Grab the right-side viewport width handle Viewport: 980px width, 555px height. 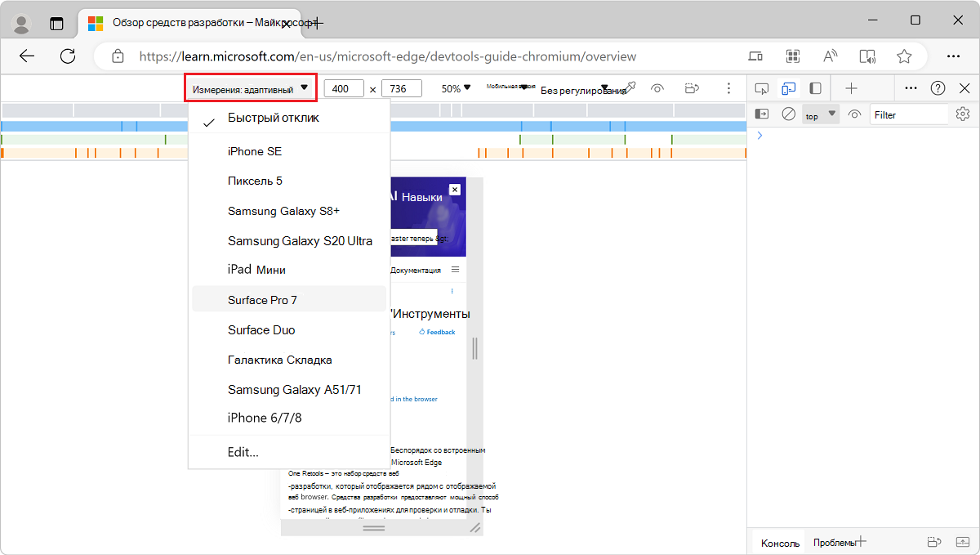tap(474, 349)
